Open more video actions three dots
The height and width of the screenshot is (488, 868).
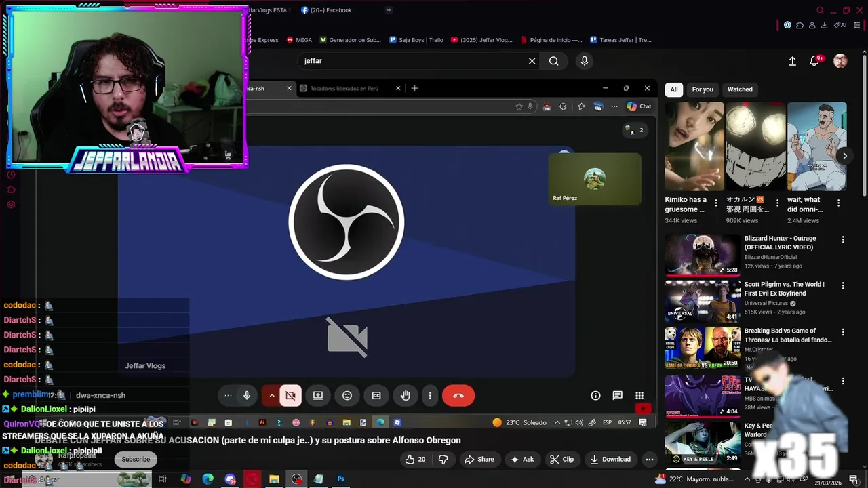pos(650,459)
